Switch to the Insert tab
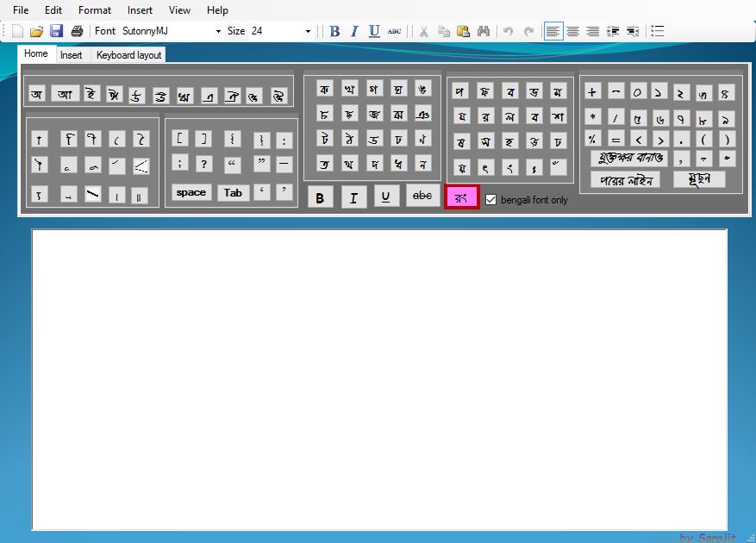Screen dimensions: 756x543 (x=72, y=55)
